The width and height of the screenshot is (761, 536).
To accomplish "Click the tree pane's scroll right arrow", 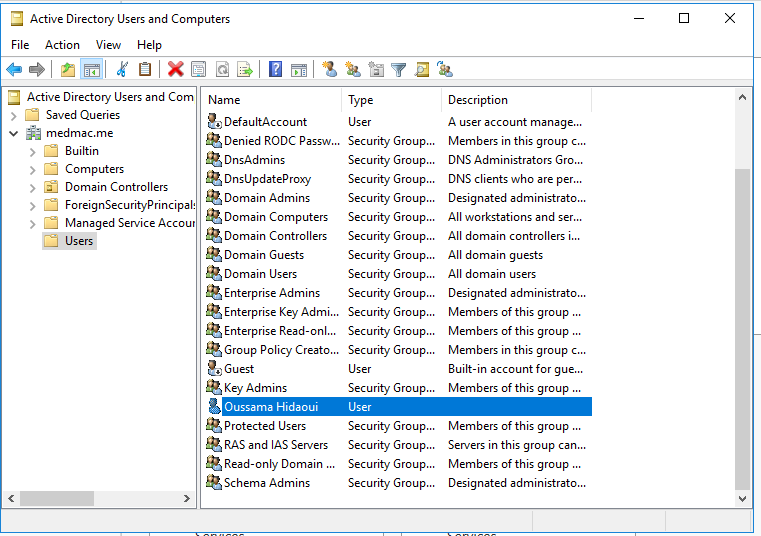I will 187,499.
